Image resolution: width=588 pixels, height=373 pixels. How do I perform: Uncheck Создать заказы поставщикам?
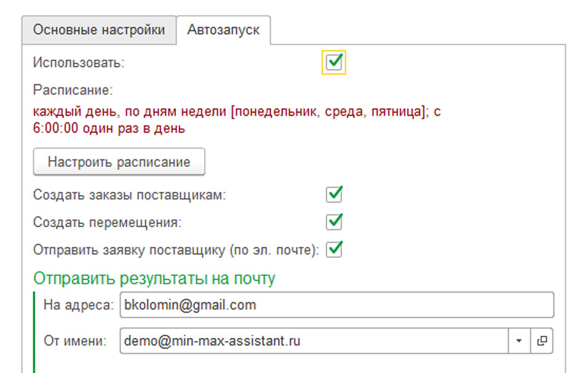point(333,195)
